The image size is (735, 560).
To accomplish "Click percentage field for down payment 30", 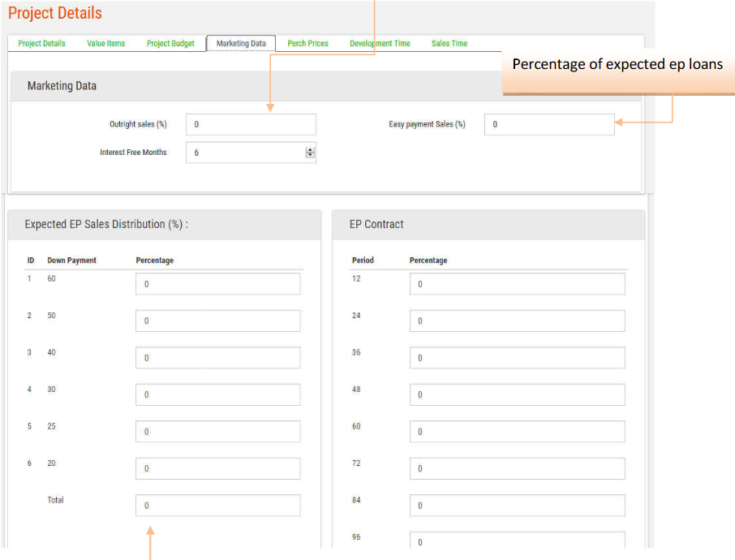I will click(217, 395).
